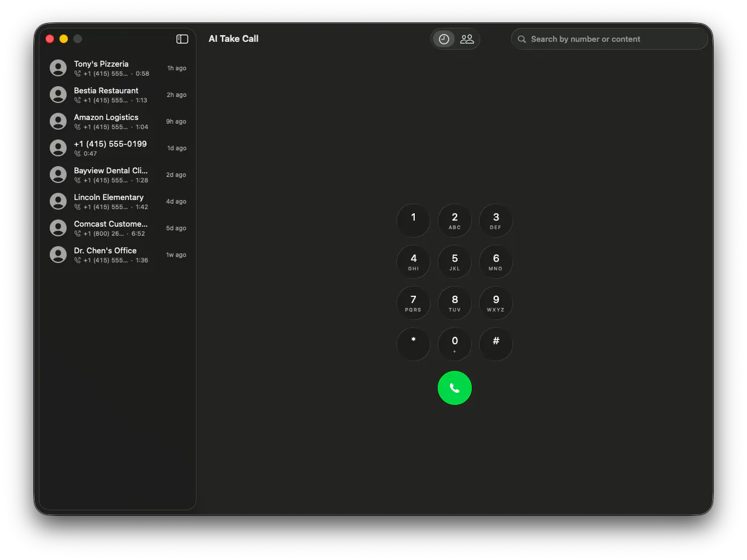Screen dimensions: 747x560
Task: Click the '2h ago' timestamp
Action: pyautogui.click(x=177, y=95)
